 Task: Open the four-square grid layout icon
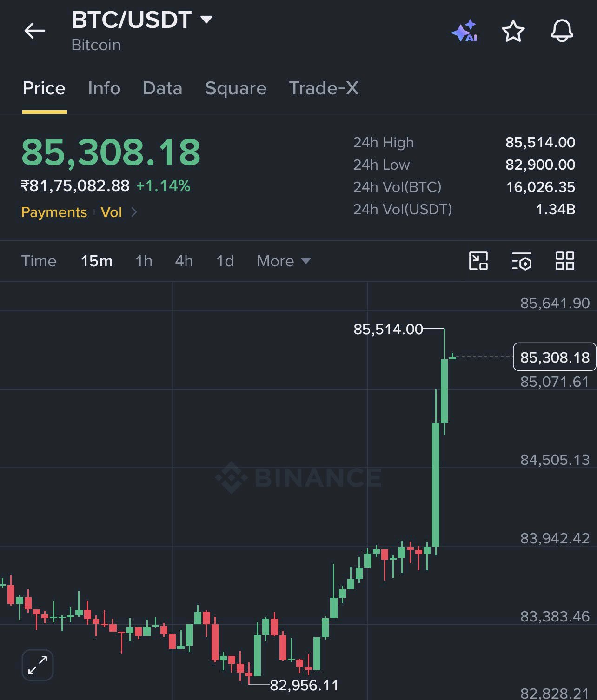565,261
